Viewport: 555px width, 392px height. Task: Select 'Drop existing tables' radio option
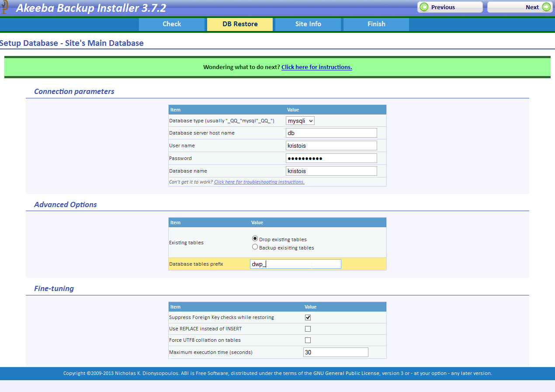point(255,239)
